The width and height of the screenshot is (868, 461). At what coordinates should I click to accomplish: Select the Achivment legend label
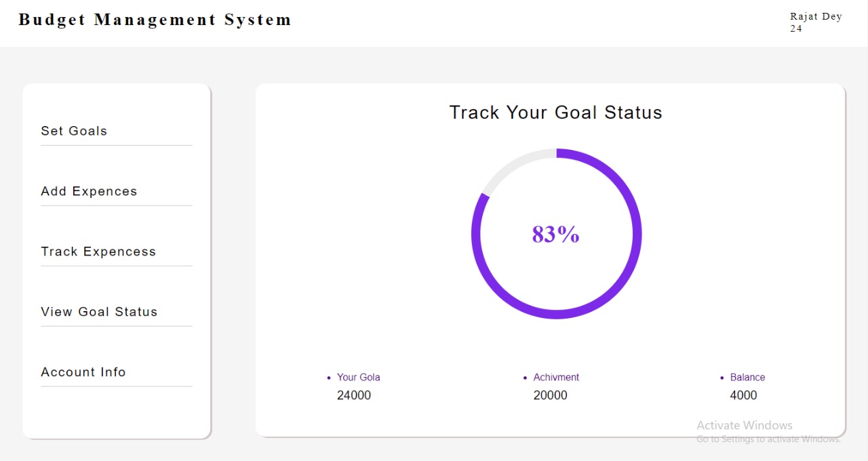556,378
